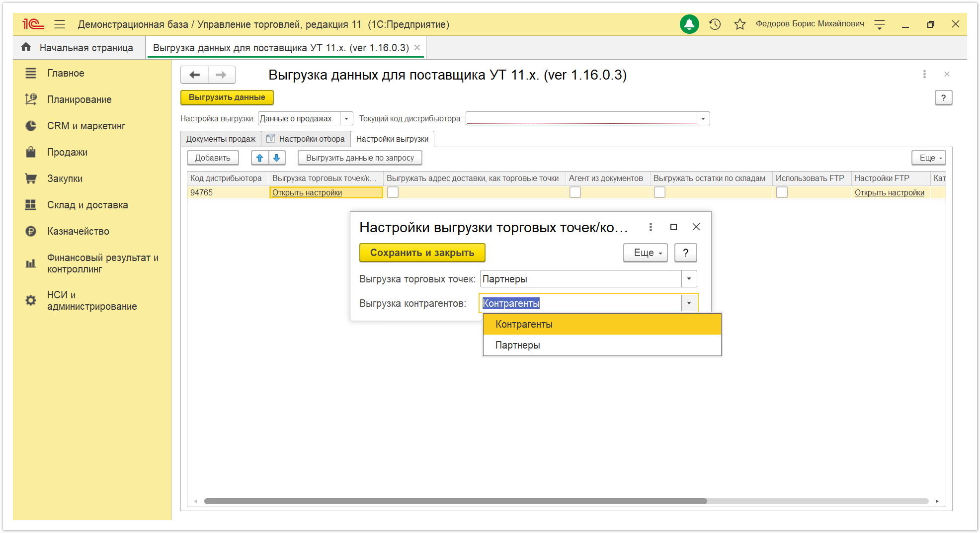
Task: Click the horizontal table scrollbar
Action: tap(455, 501)
